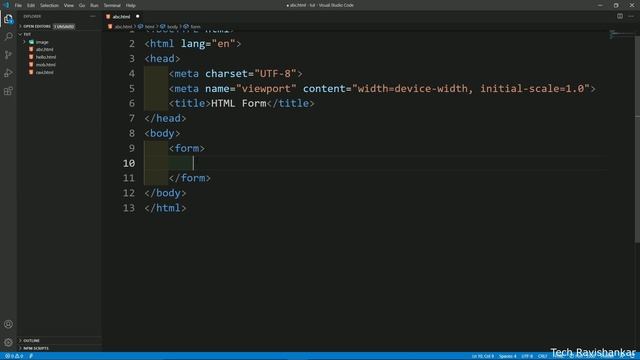
Task: Click the html breadcrumb segment
Action: click(x=149, y=27)
